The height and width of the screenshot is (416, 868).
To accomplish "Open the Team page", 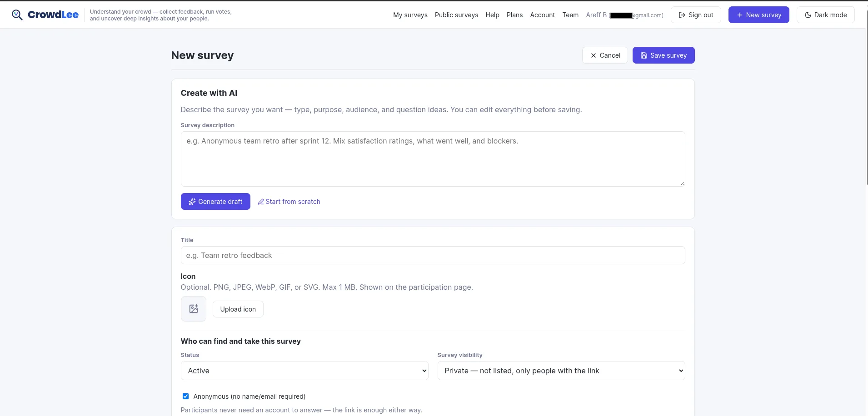I will [570, 15].
